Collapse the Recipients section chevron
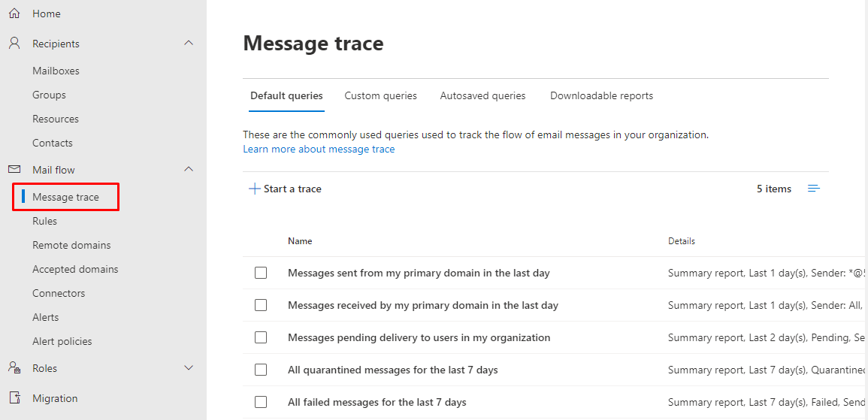 pyautogui.click(x=189, y=44)
